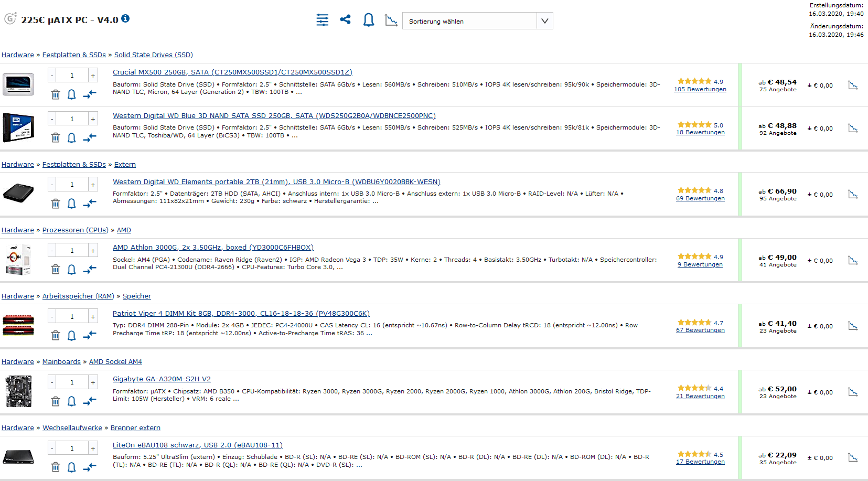Open 69 Bewertungen link
The image size is (868, 481).
(x=700, y=198)
